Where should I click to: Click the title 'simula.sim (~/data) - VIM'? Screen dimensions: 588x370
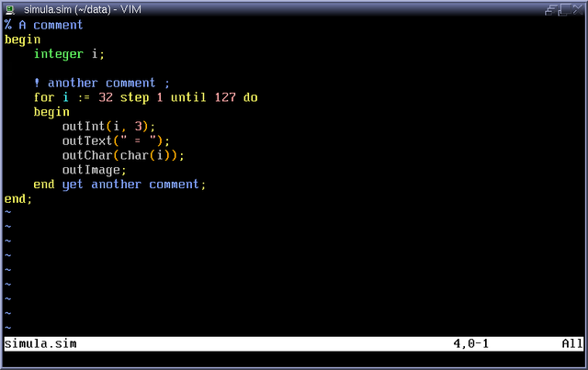[83, 9]
